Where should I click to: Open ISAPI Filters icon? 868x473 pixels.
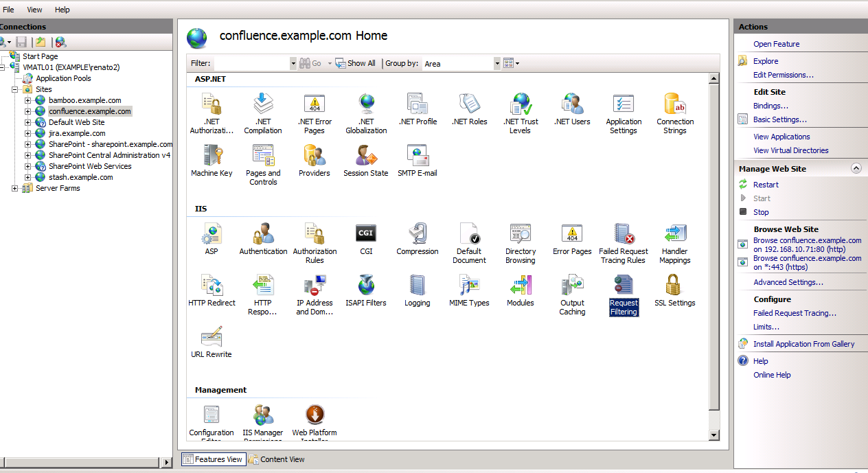(x=366, y=290)
